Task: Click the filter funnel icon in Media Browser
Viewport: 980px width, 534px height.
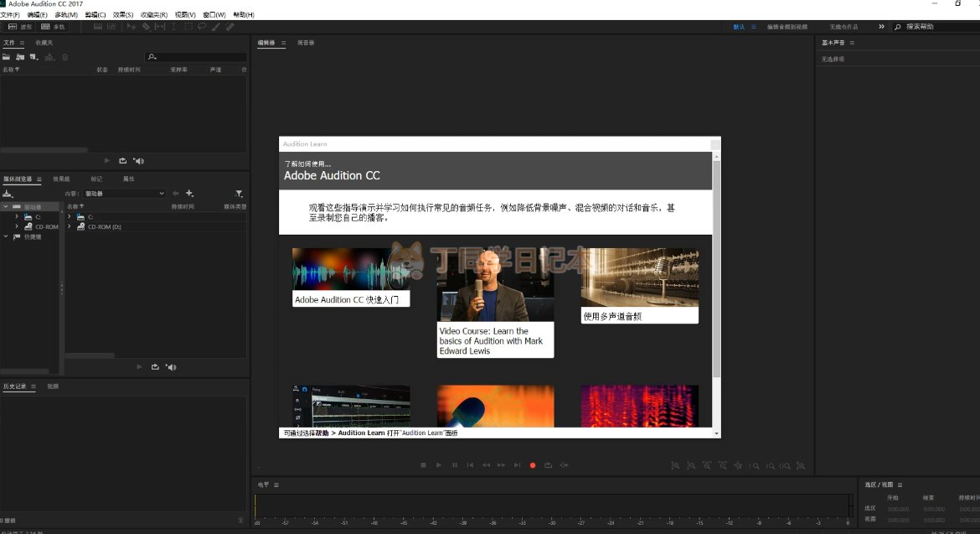Action: pyautogui.click(x=239, y=194)
